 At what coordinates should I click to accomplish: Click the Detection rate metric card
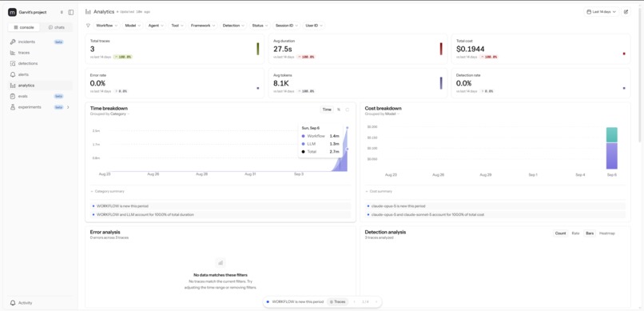(x=541, y=83)
